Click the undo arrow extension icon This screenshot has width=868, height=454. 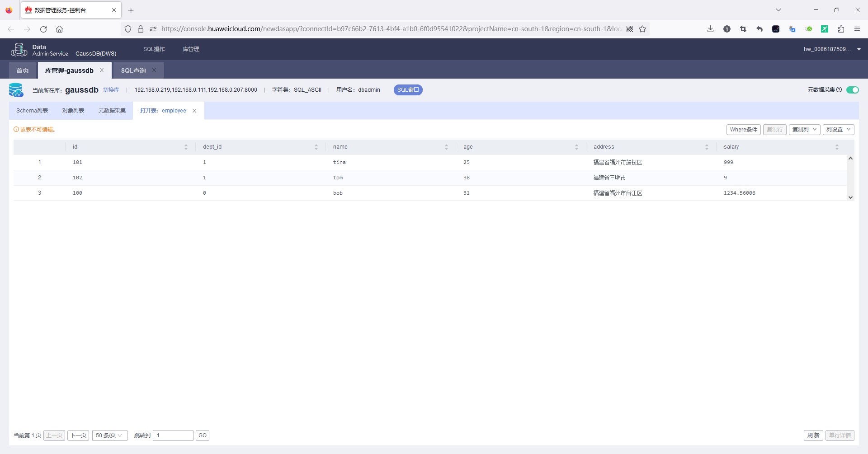[759, 29]
